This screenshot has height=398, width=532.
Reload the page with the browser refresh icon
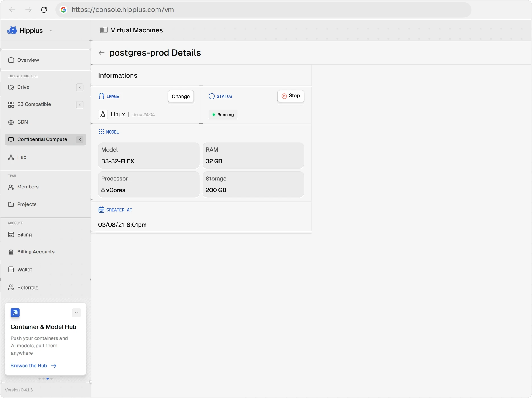tap(44, 10)
